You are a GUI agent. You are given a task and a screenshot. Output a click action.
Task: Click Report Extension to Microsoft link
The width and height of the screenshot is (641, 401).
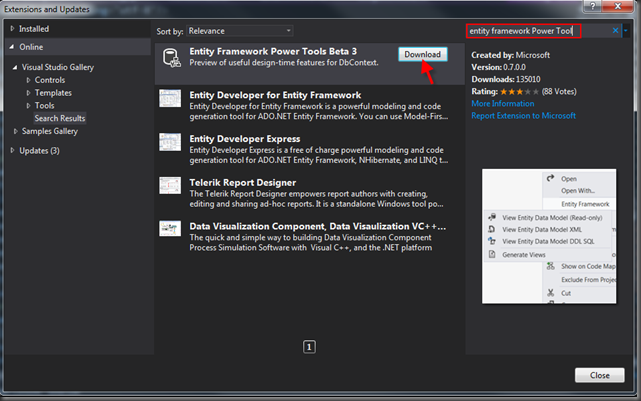click(x=523, y=116)
